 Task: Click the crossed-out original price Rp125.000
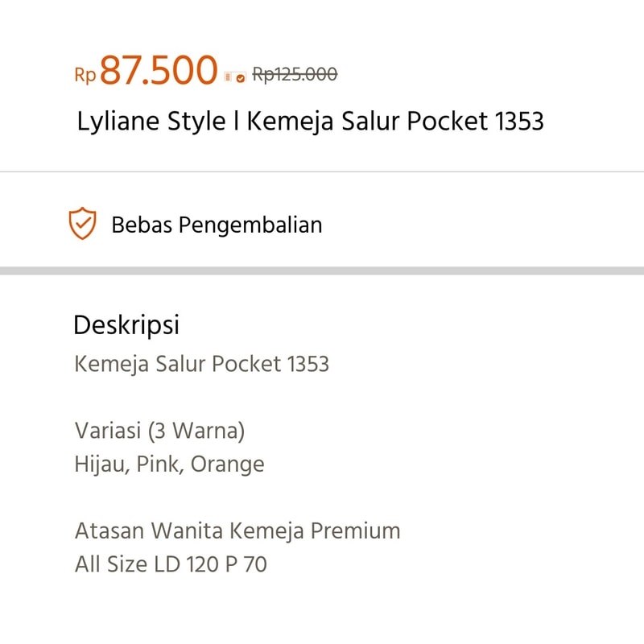tap(295, 75)
